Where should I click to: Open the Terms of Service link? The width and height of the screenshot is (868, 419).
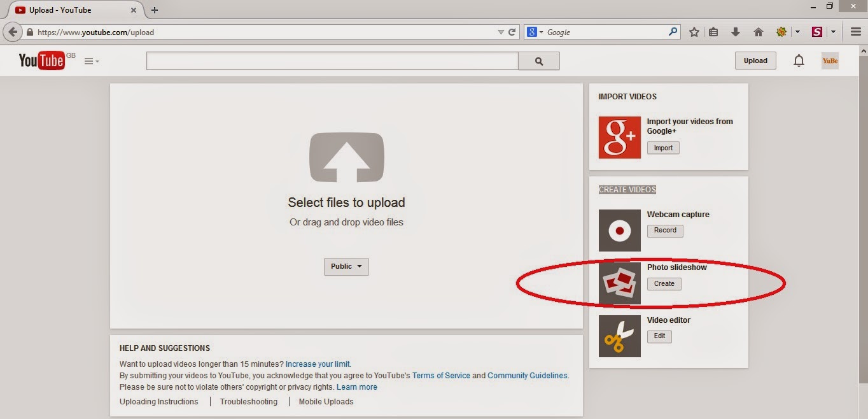[x=441, y=376]
